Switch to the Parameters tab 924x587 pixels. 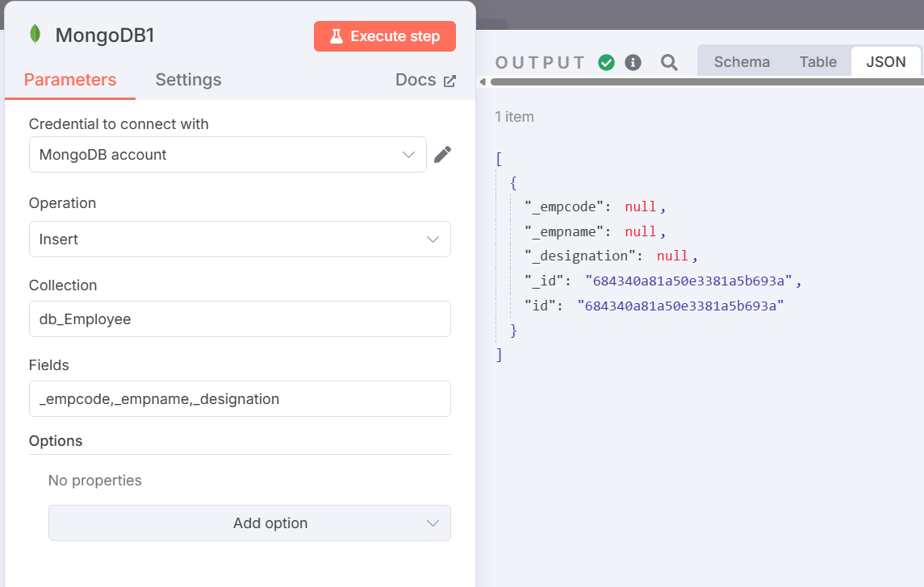click(x=70, y=80)
